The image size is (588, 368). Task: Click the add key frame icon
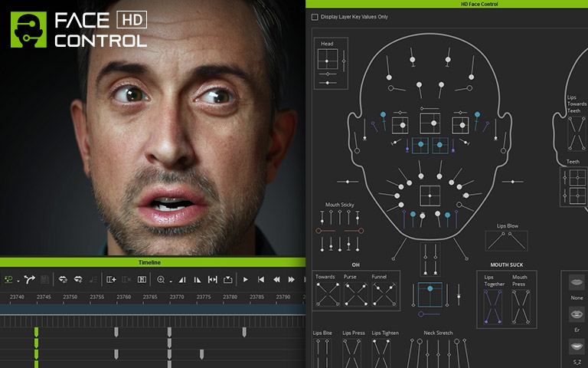pyautogui.click(x=111, y=280)
